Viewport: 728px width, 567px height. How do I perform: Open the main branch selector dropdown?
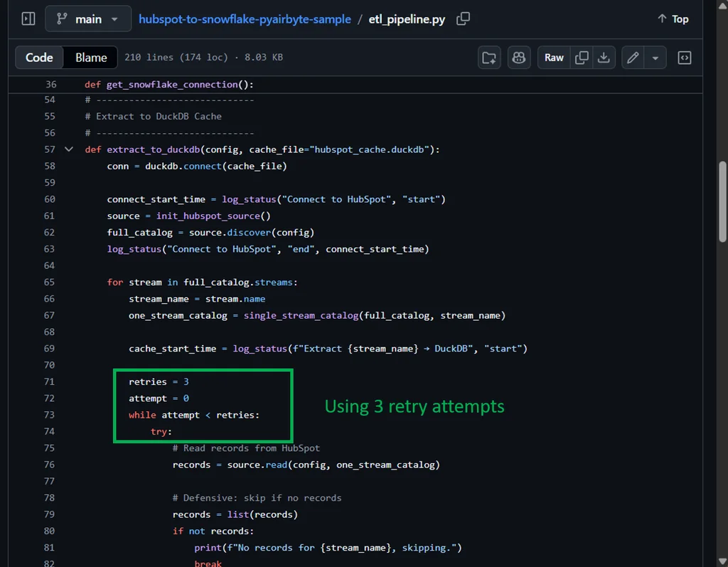88,19
